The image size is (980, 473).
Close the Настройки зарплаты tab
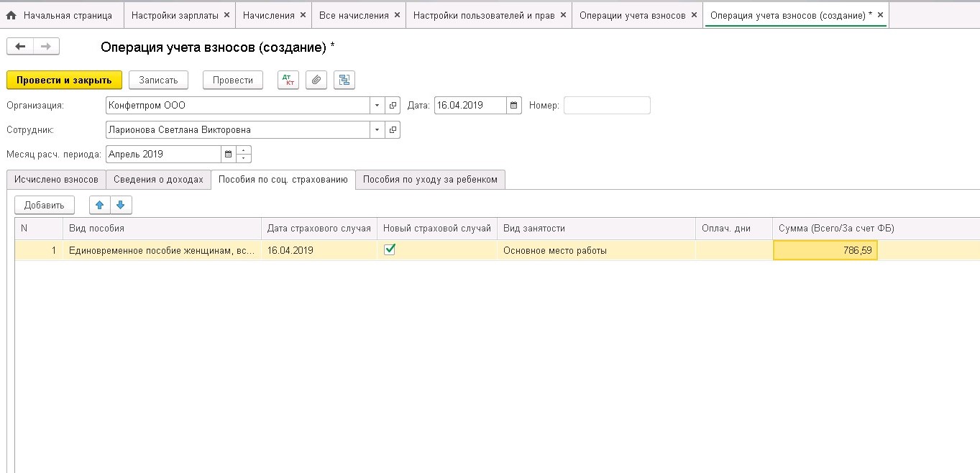click(226, 15)
